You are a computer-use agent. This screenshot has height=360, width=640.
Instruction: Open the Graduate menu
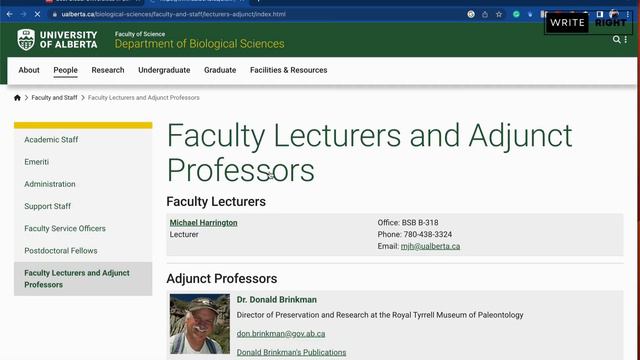pos(220,70)
